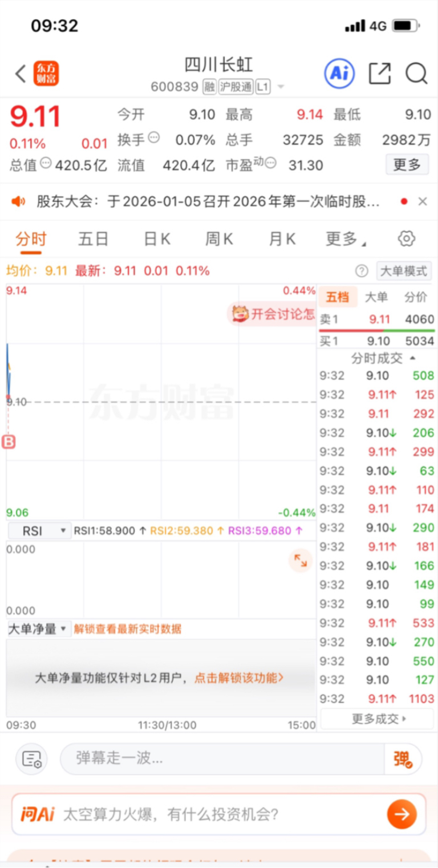Go back using the left chevron
438x868 pixels.
point(21,74)
